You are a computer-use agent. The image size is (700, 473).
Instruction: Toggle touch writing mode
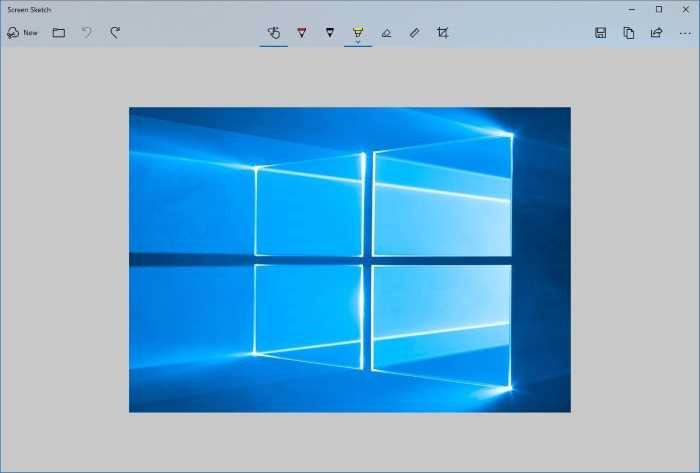click(273, 33)
